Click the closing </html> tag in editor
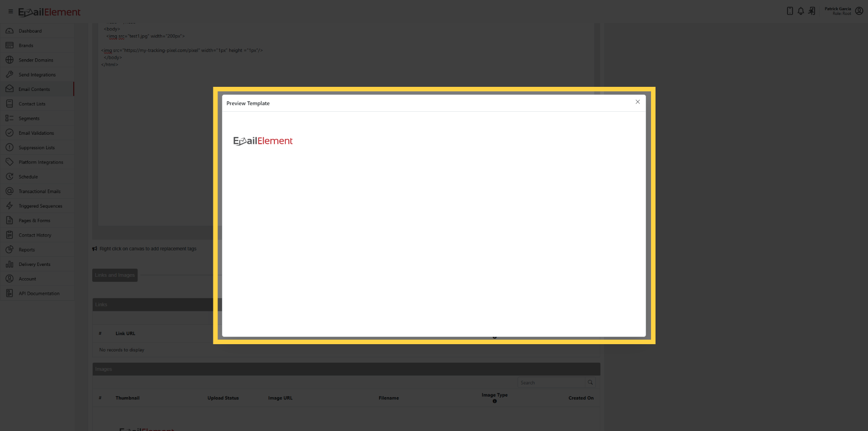The height and width of the screenshot is (431, 868). 110,65
